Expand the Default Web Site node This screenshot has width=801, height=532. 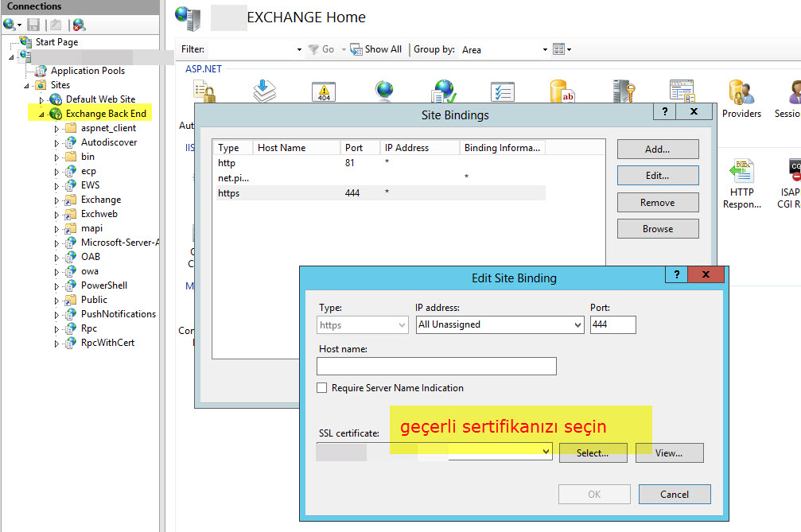tap(42, 100)
